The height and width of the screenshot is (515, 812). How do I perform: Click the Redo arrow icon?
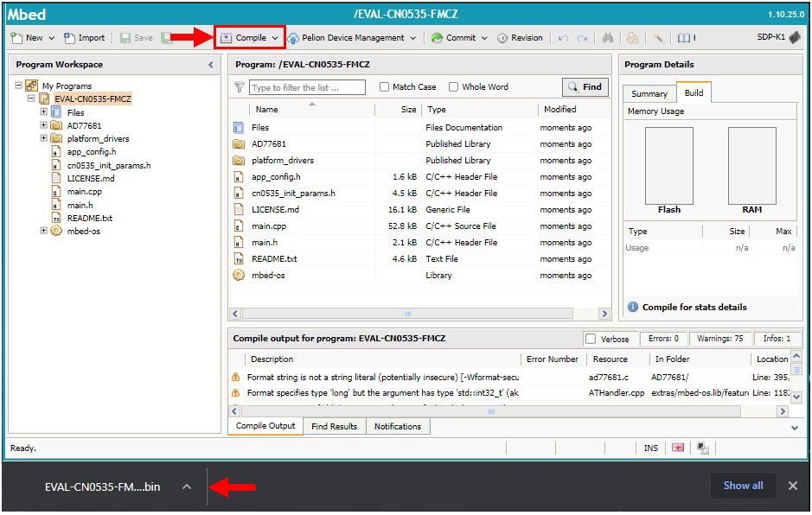point(583,38)
